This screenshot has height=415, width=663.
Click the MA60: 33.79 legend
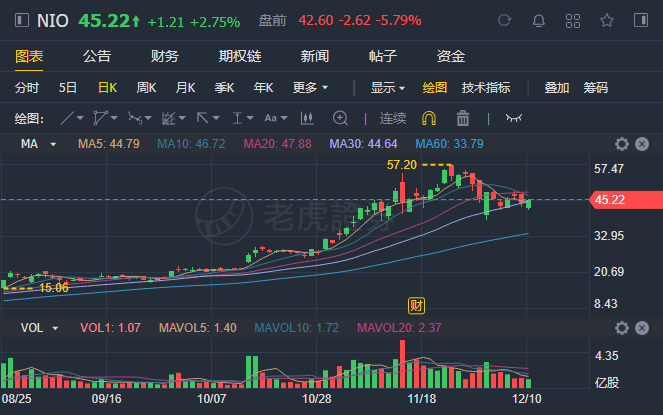coord(449,144)
